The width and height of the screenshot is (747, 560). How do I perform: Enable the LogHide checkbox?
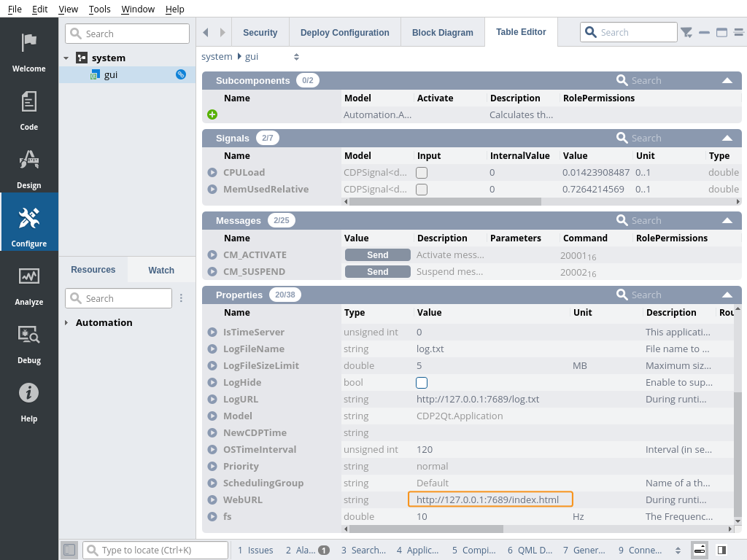pyautogui.click(x=422, y=383)
